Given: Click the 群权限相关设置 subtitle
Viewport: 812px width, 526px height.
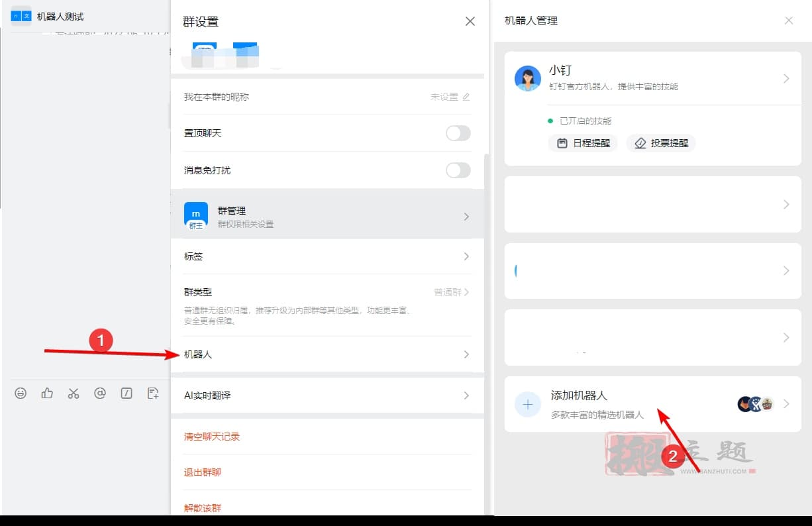Looking at the screenshot, I should [x=246, y=225].
